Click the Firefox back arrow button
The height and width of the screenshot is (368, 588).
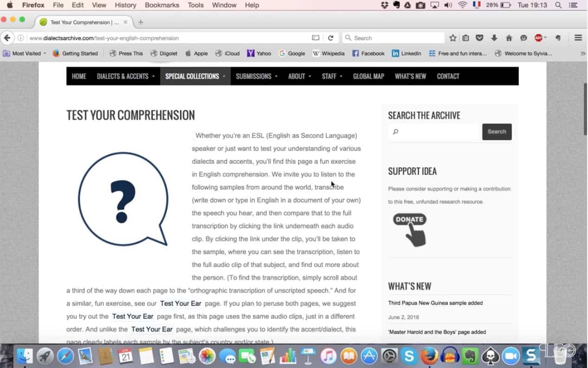(7, 38)
